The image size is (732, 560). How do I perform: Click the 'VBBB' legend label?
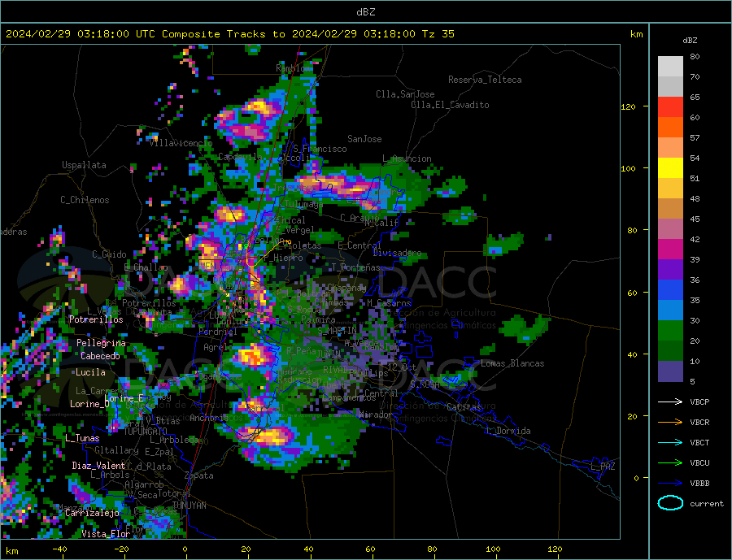699,484
